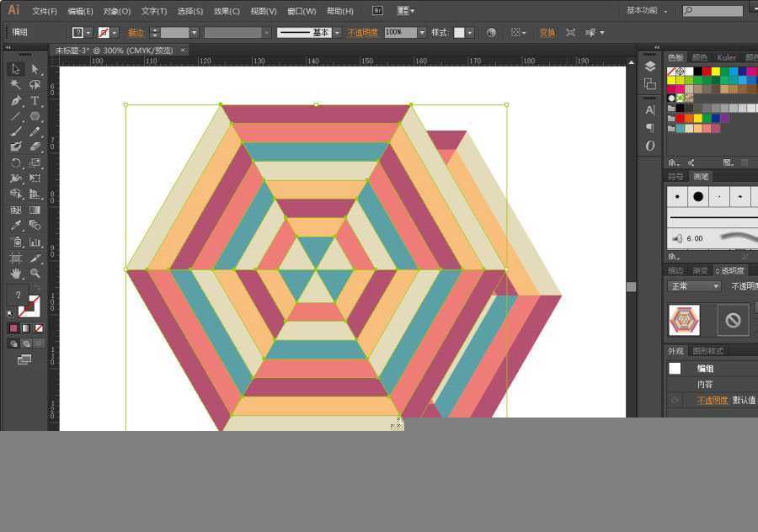Pick the yellow swatch in Swatches panel
Image resolution: width=758 pixels, height=532 pixels.
(x=715, y=72)
